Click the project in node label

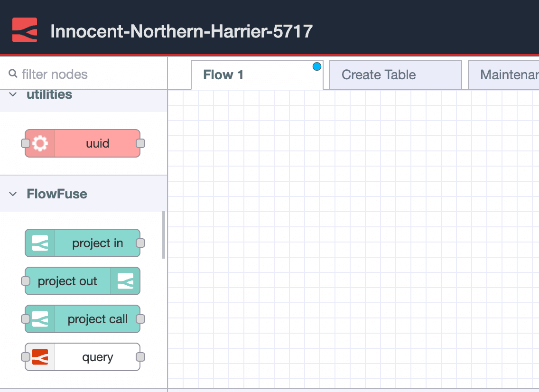[x=97, y=243]
